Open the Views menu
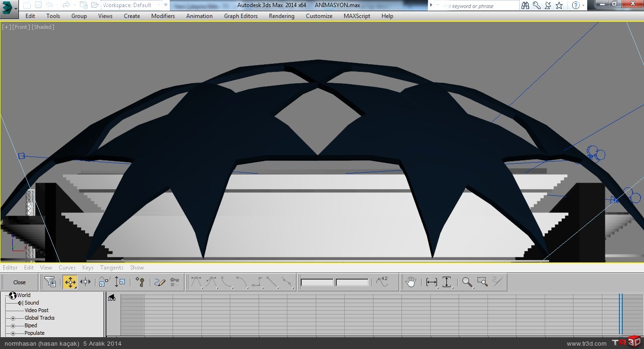This screenshot has width=644, height=349. [x=105, y=16]
